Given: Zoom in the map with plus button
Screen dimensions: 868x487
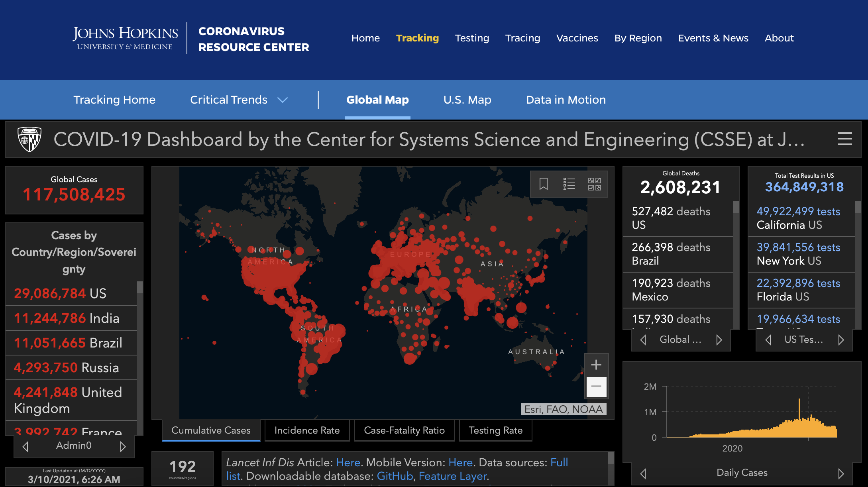Looking at the screenshot, I should coord(596,365).
